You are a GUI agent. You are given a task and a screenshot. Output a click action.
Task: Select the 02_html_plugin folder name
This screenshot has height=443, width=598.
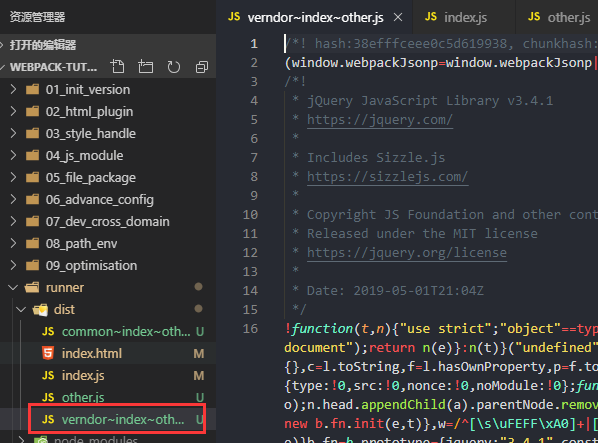tap(89, 112)
